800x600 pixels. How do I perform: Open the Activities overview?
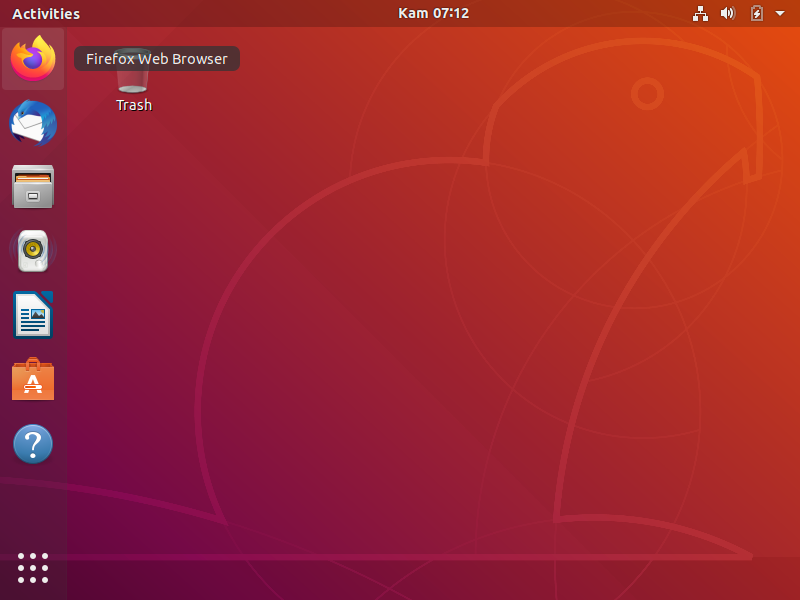46,14
